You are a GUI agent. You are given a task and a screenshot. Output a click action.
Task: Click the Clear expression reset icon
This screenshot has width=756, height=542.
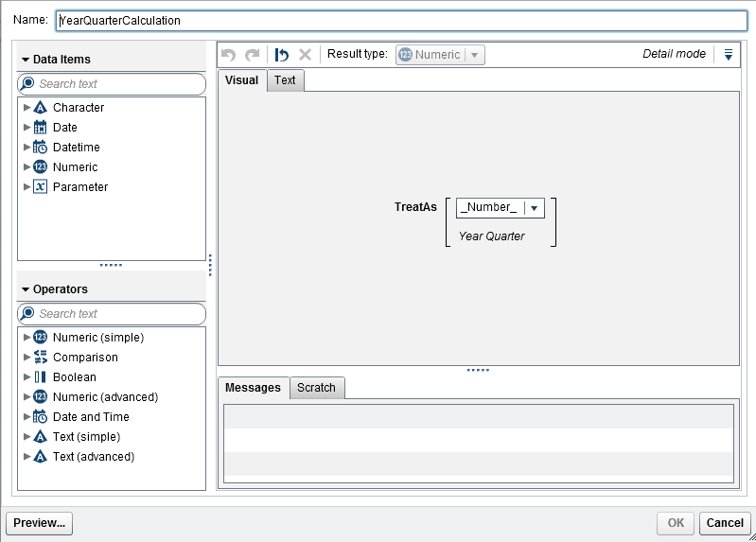tap(282, 55)
